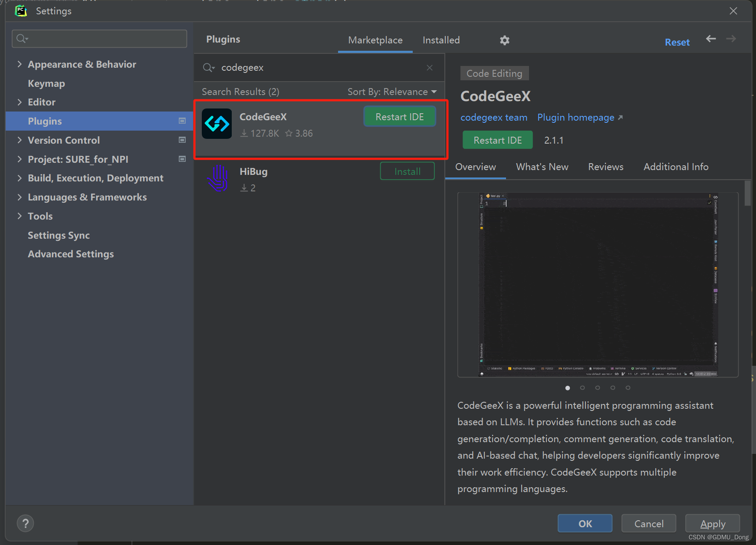Click the CodeGeeX plugin logo icon
This screenshot has height=545, width=756.
(217, 124)
